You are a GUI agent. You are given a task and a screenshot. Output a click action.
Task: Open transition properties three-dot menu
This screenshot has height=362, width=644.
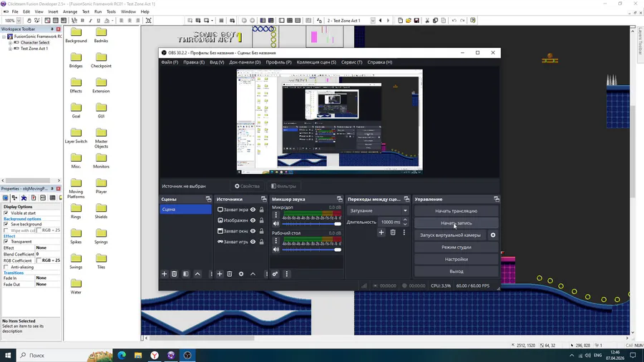click(404, 233)
